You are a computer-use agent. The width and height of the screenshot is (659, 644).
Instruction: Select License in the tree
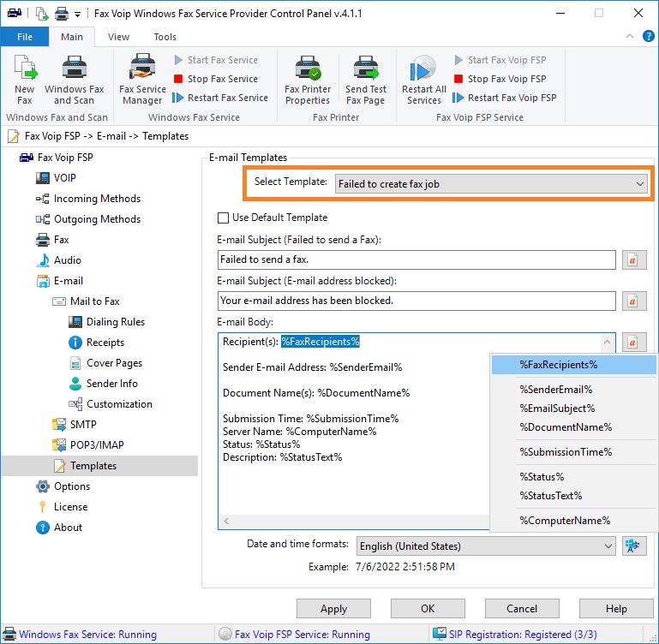[x=63, y=508]
